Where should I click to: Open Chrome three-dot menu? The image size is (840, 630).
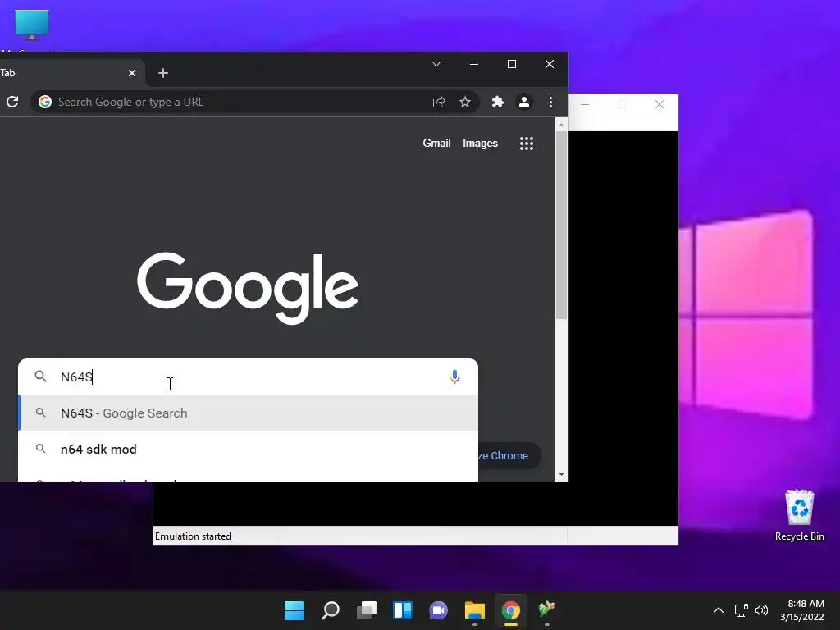pos(550,102)
